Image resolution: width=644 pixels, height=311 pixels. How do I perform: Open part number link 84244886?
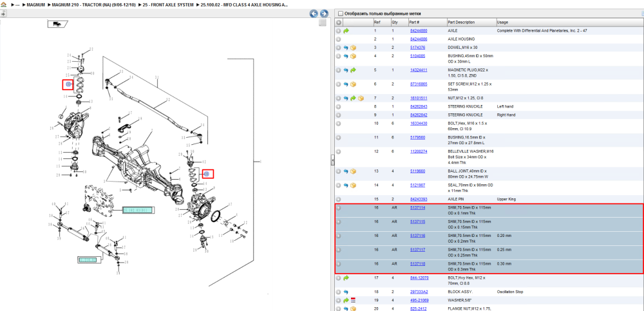pos(419,39)
